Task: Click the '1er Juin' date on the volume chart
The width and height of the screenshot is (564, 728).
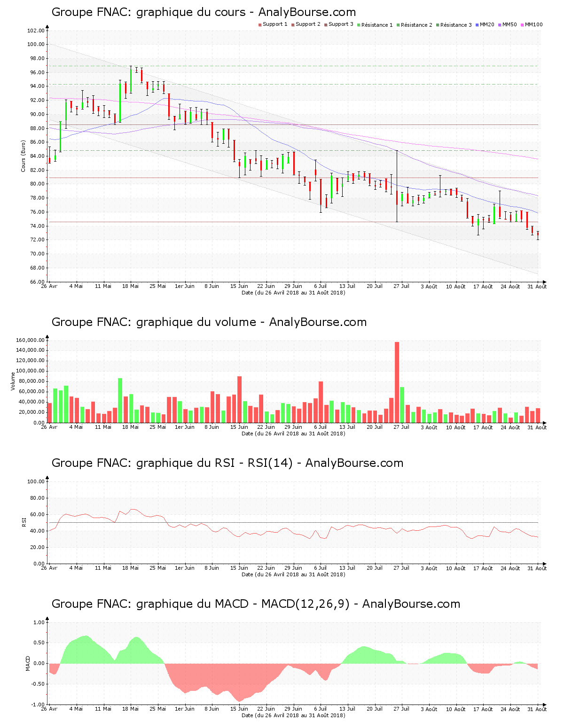Action: tap(185, 427)
